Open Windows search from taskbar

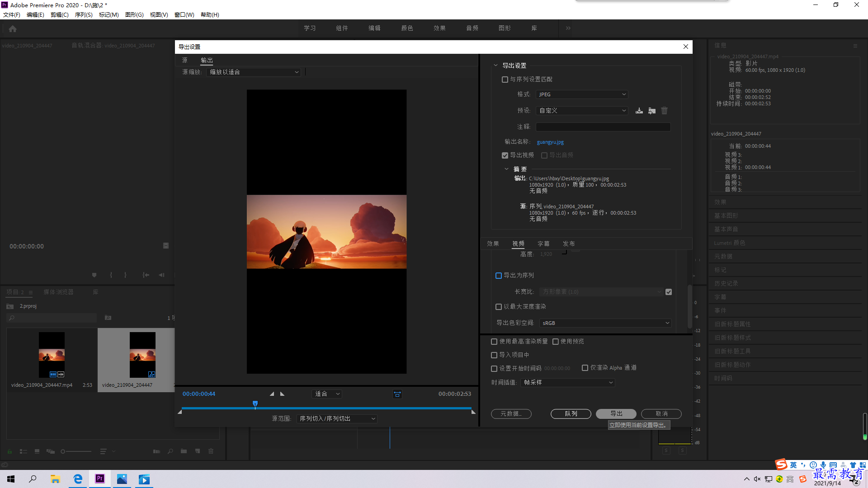pyautogui.click(x=33, y=479)
